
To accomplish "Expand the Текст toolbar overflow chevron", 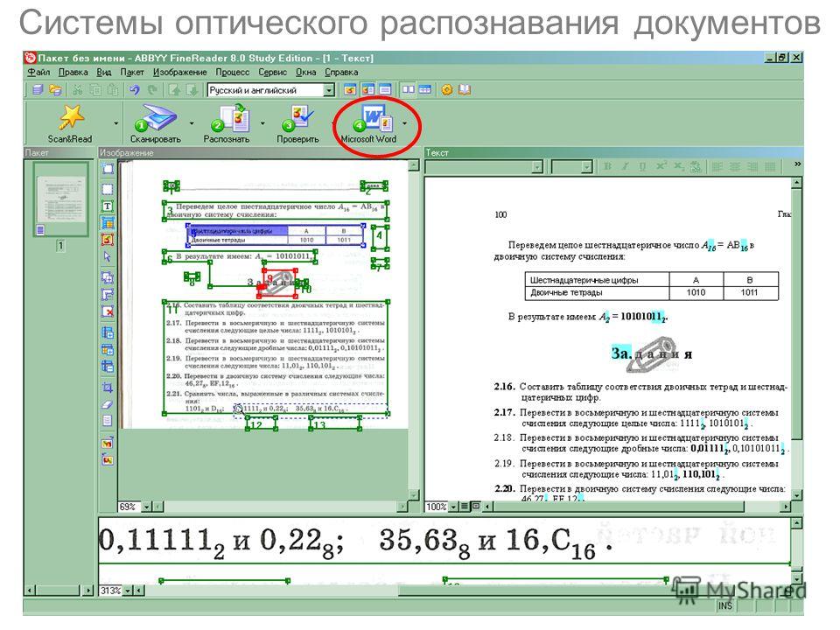I will click(797, 164).
